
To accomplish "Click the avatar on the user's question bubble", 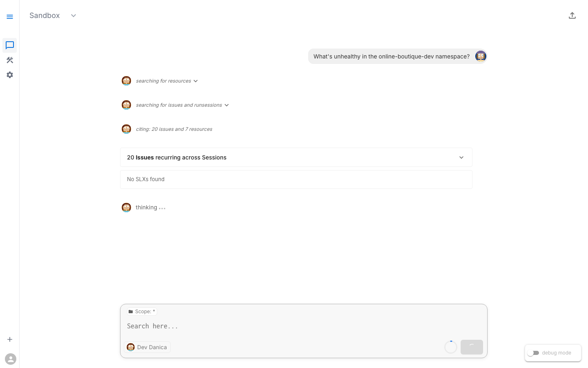I will coord(481,56).
